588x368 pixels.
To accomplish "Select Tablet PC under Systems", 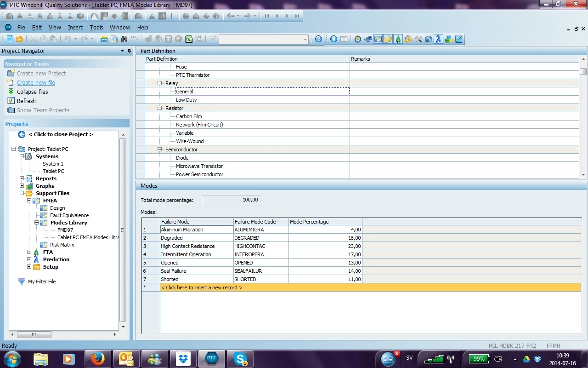I will (53, 171).
